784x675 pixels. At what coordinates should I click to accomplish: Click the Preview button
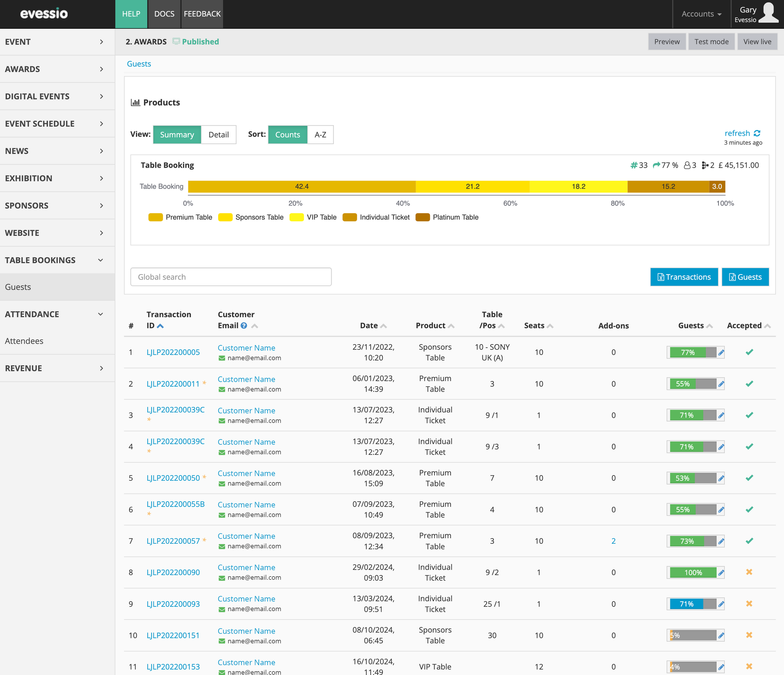[667, 41]
